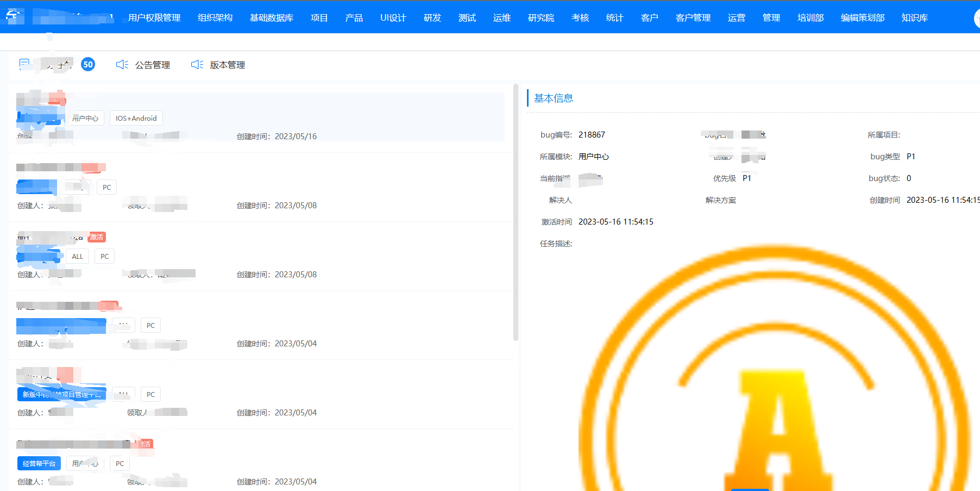Open the 组织架构 menu

pos(215,18)
